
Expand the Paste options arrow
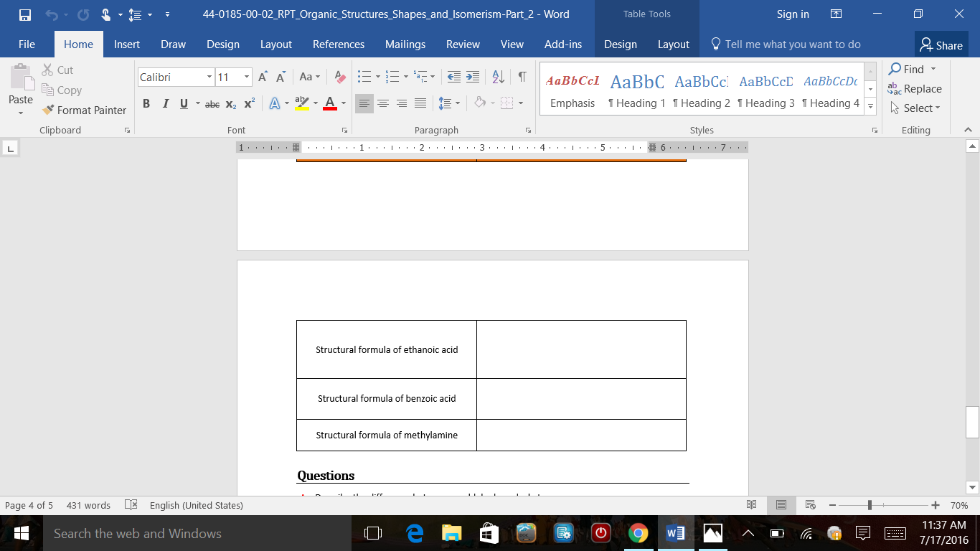[21, 113]
